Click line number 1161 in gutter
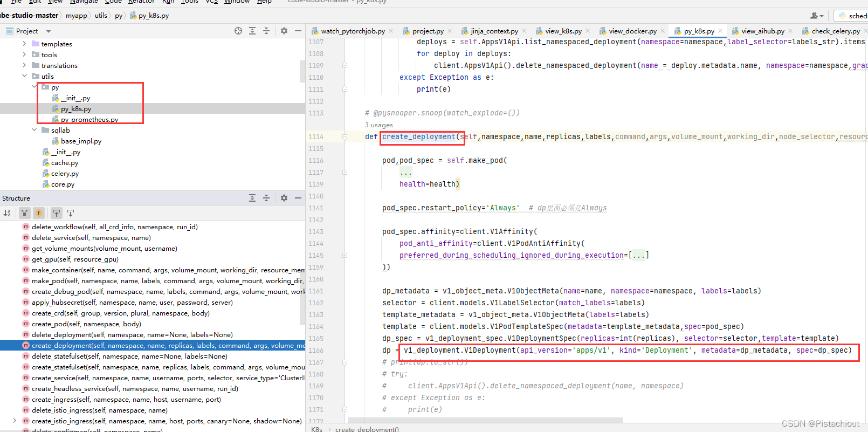868x432 pixels. 316,291
